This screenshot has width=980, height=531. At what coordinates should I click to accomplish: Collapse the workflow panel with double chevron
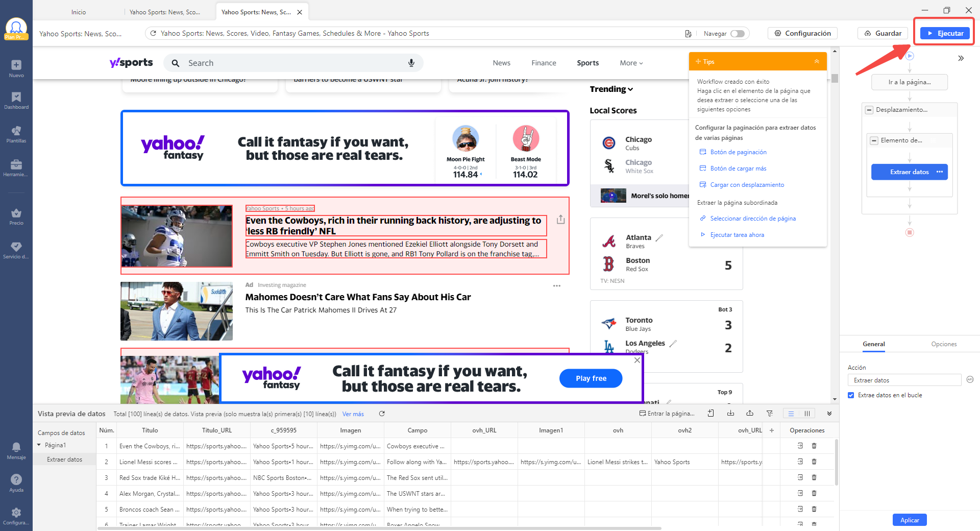coord(961,58)
